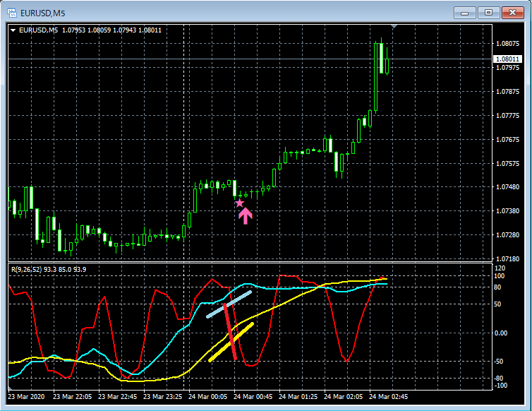Click the indicator scale value -100
Screen dimensions: 532x411
point(501,386)
